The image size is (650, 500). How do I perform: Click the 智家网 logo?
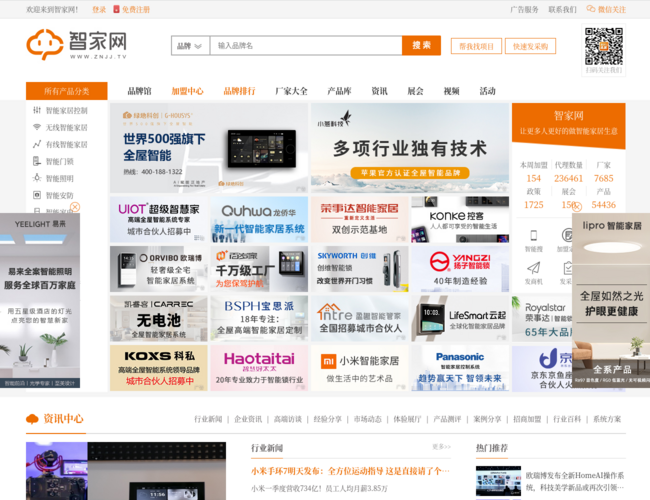click(77, 45)
